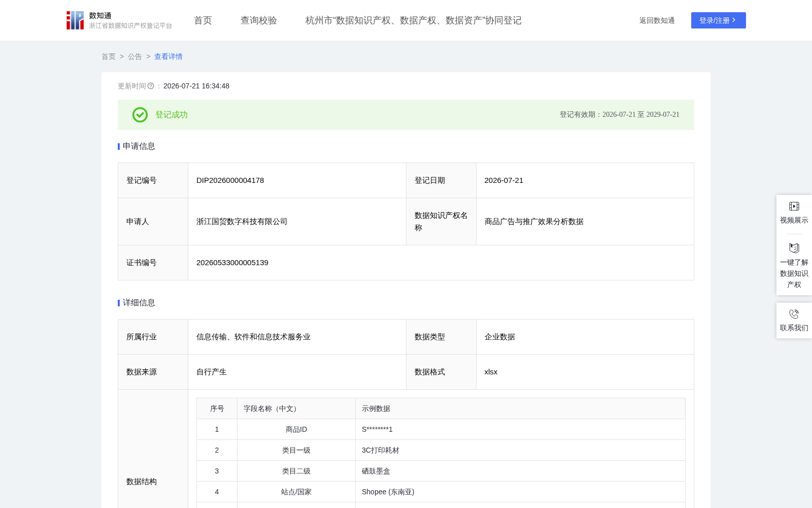Click the update time 2026-07-21 16:34:48
Image resolution: width=812 pixels, height=508 pixels.
196,86
